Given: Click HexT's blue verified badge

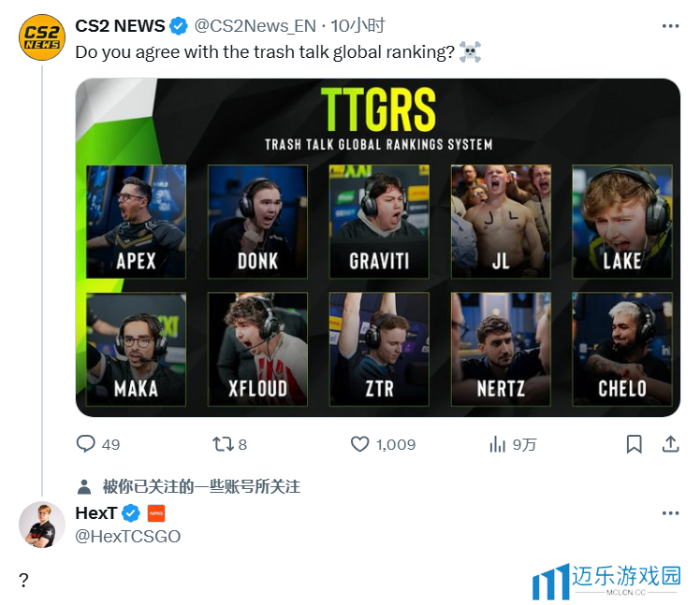Looking at the screenshot, I should click(x=131, y=513).
